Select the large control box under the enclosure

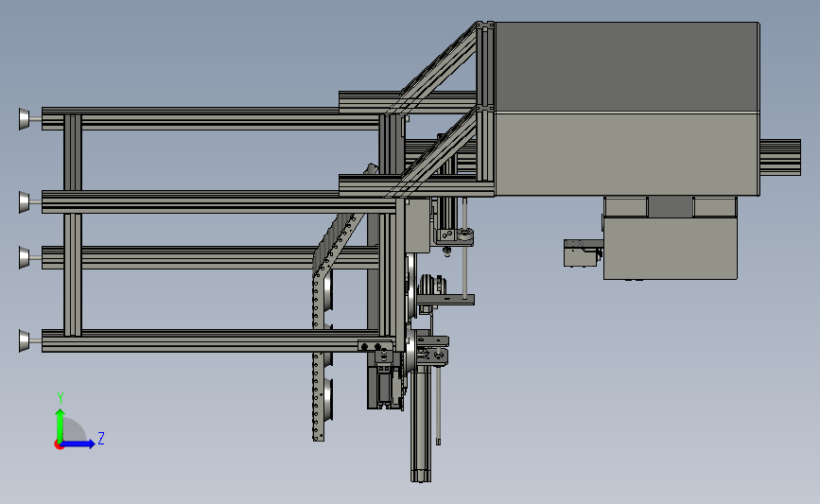(670, 249)
